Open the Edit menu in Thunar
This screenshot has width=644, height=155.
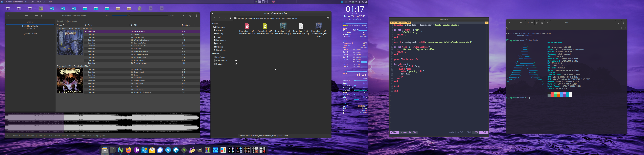32,2
